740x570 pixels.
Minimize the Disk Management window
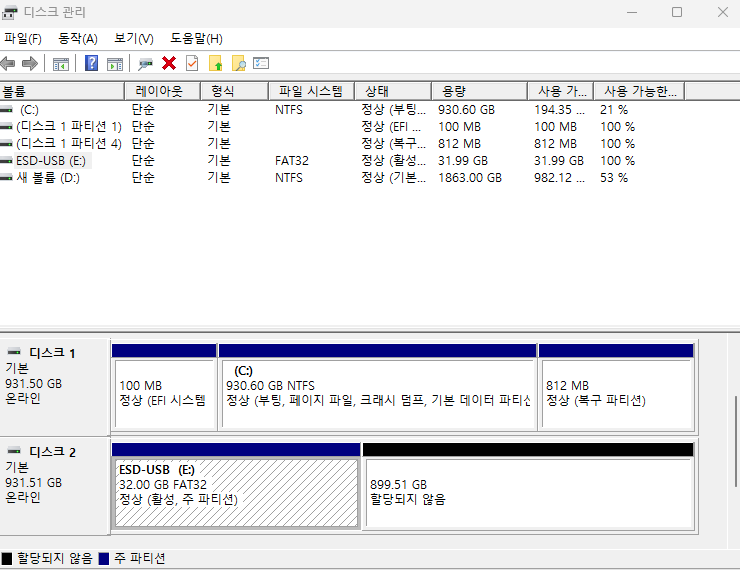click(632, 12)
